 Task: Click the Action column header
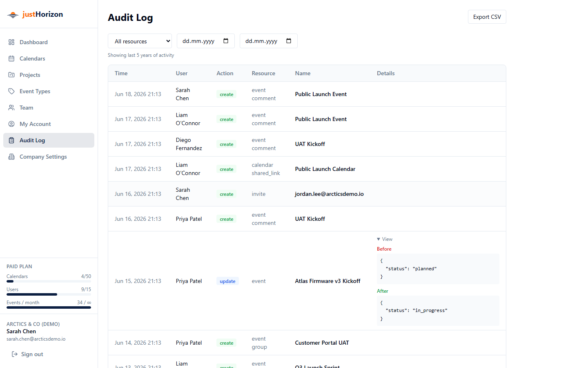[x=225, y=73]
